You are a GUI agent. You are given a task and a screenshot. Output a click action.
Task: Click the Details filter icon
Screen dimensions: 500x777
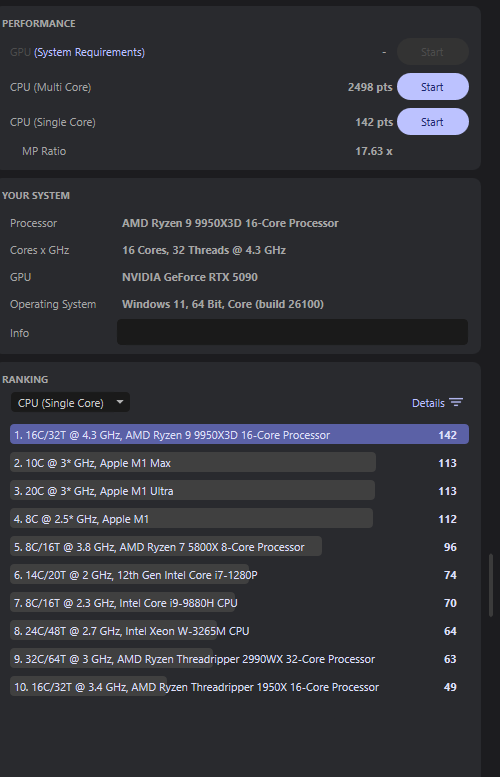click(x=455, y=402)
